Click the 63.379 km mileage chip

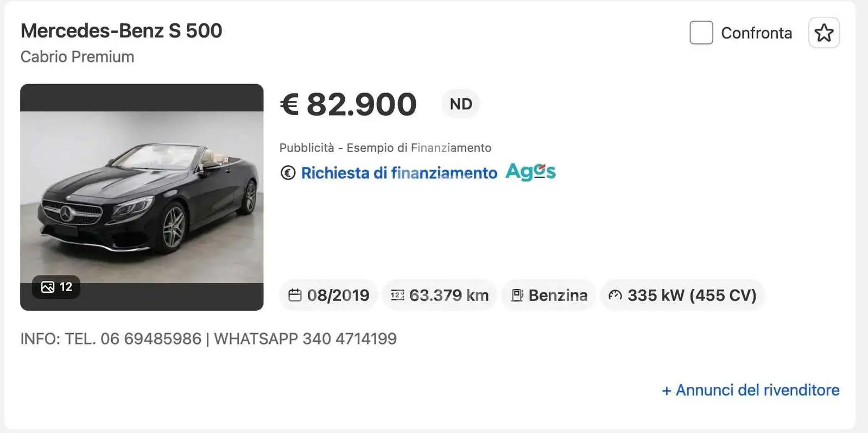coord(440,295)
